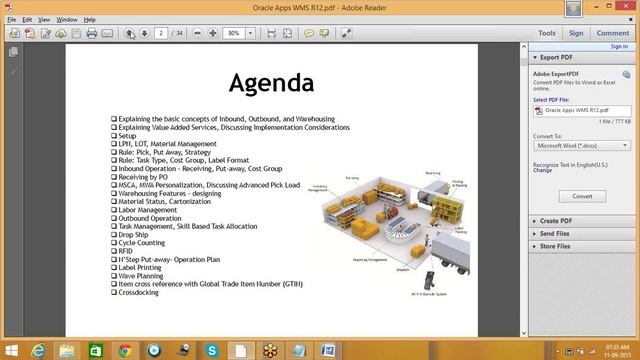Open Skype from the taskbar
Image resolution: width=640 pixels, height=360 pixels.
[x=212, y=351]
